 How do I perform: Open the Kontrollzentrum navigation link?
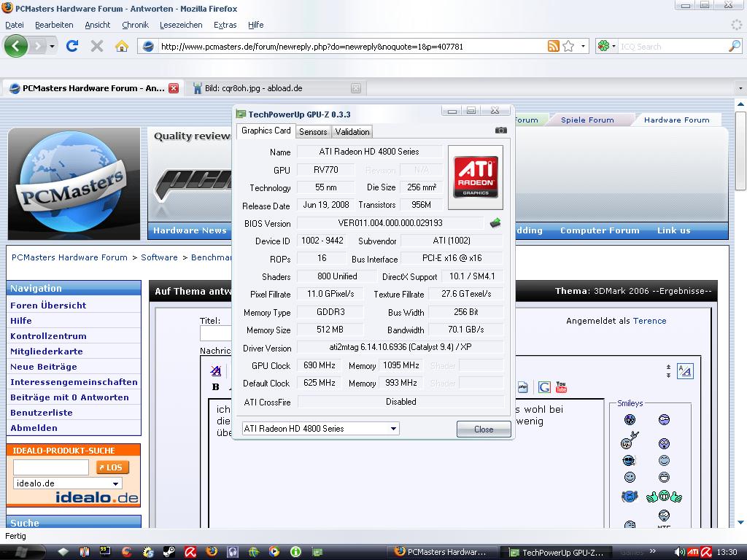[x=48, y=335]
